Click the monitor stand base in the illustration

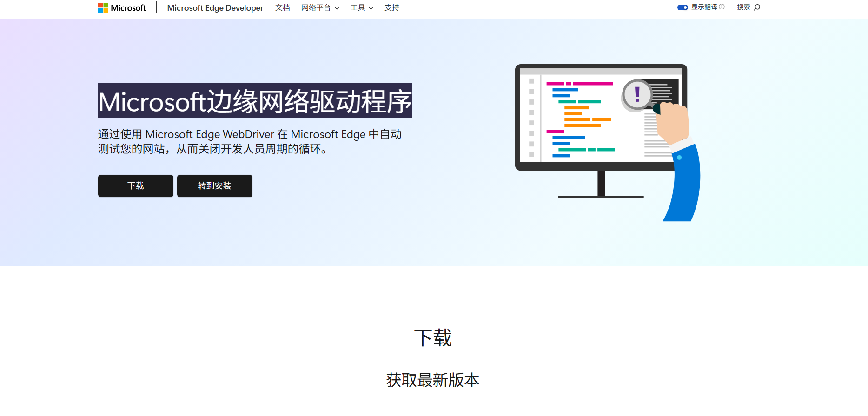click(x=601, y=197)
